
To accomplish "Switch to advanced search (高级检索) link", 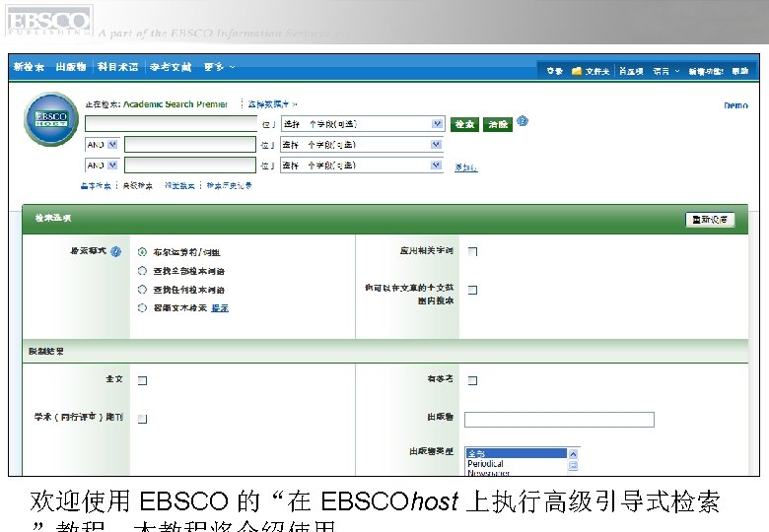I will click(x=137, y=185).
